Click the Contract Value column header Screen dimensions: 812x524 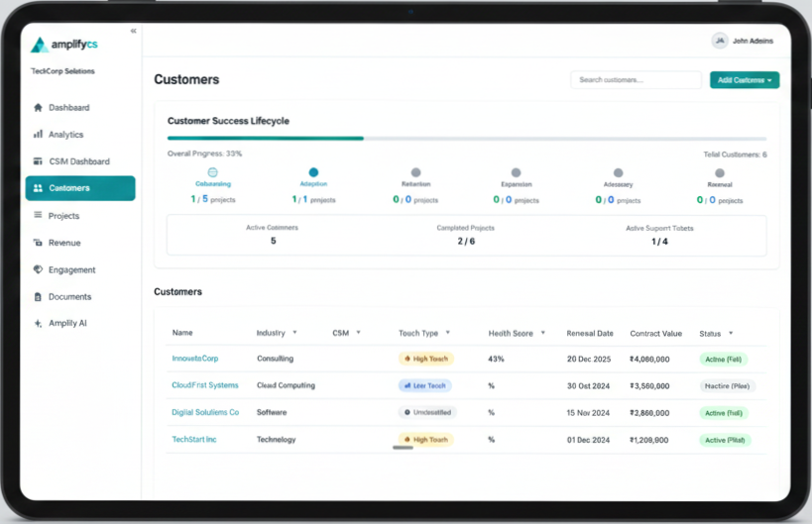coord(655,334)
